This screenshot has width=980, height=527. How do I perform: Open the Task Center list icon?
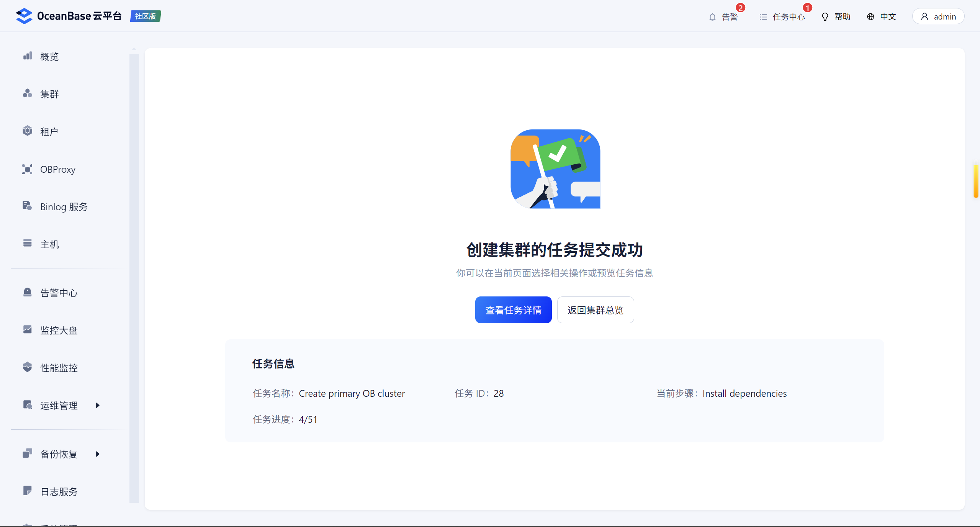click(x=763, y=17)
